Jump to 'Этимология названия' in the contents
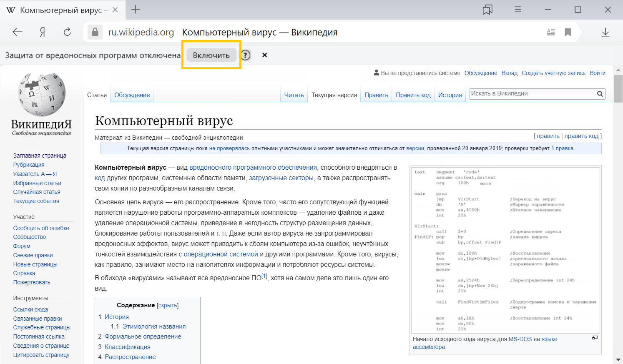 pos(154,326)
